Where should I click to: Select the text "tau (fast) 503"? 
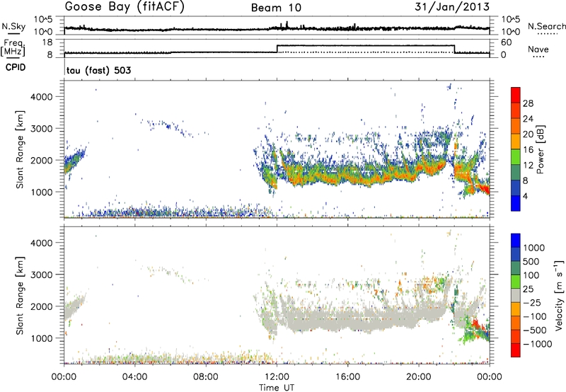pyautogui.click(x=98, y=70)
